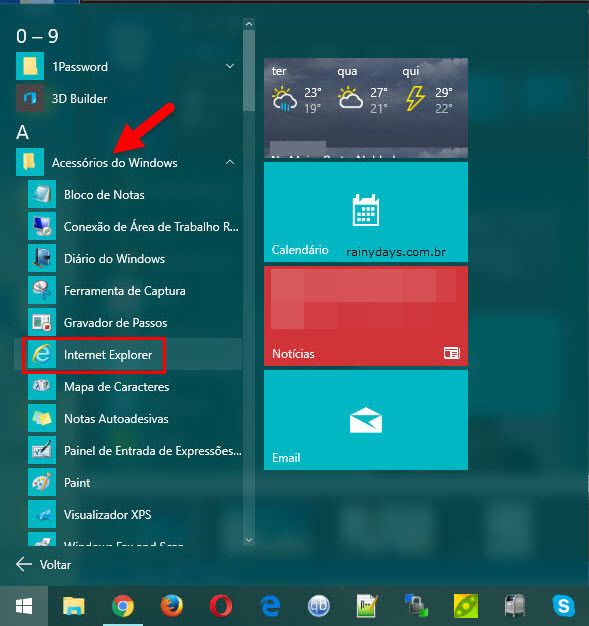Click the scrollbar up arrow

click(249, 24)
